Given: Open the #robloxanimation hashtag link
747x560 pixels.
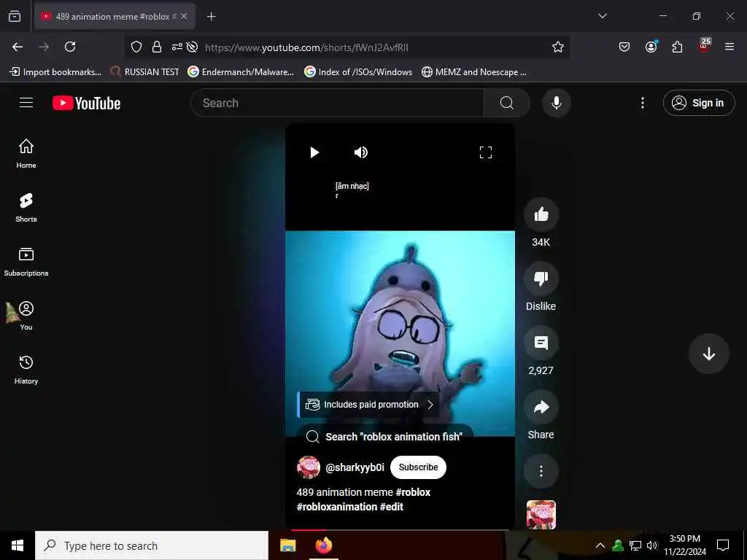Looking at the screenshot, I should [337, 507].
